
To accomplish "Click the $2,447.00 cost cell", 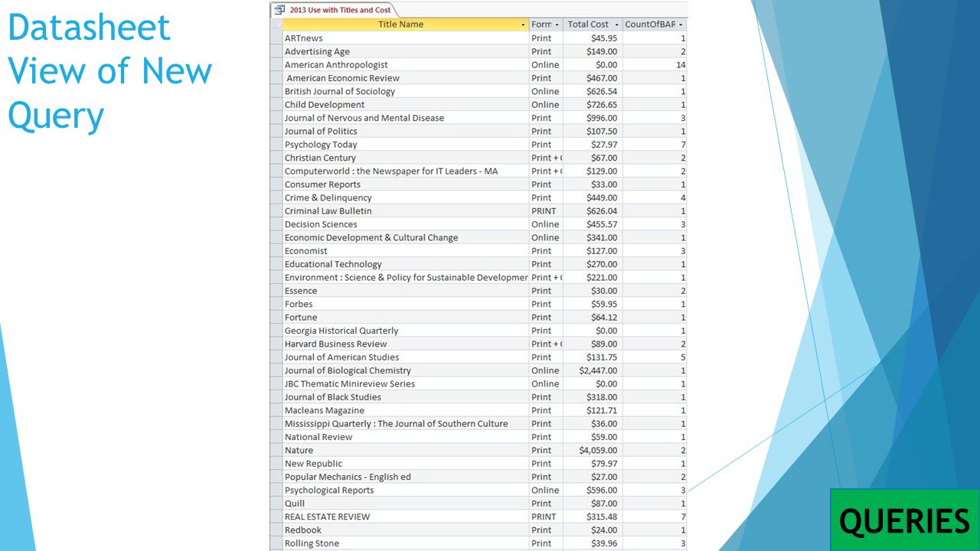I will (x=593, y=370).
